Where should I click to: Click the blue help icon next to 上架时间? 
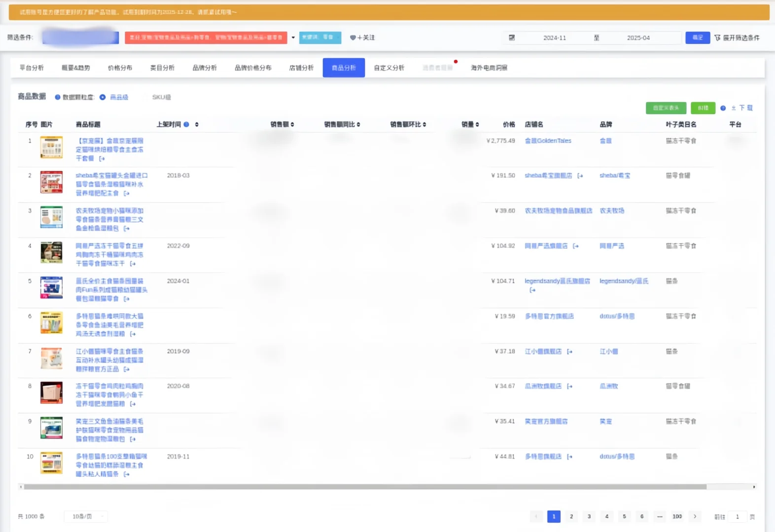point(186,125)
